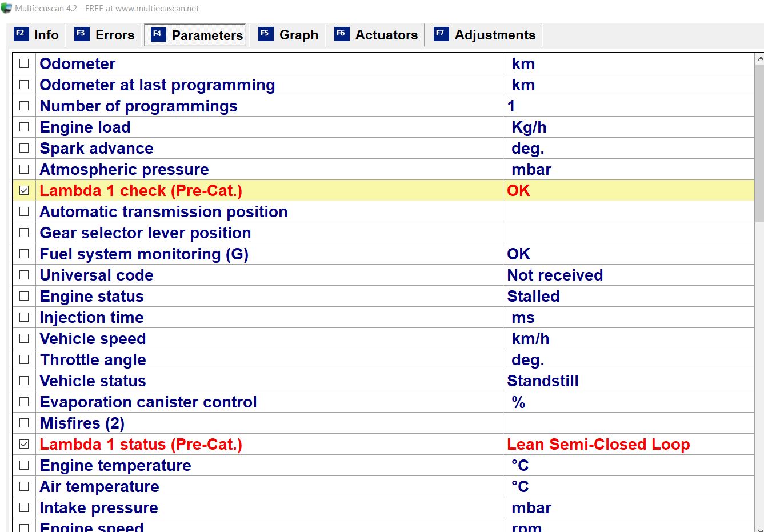Enable the Odometer checkbox
Image resolution: width=764 pixels, height=532 pixels.
point(24,63)
